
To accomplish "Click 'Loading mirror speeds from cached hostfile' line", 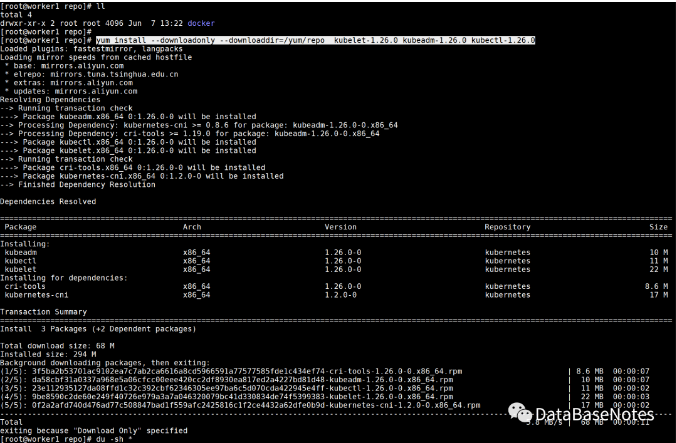I will [x=96, y=57].
